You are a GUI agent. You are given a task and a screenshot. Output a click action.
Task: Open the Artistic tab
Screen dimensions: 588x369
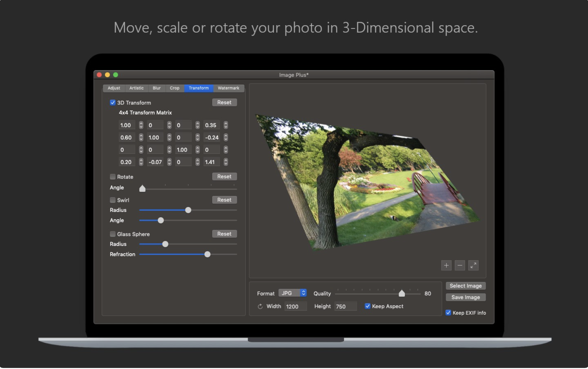(x=136, y=88)
